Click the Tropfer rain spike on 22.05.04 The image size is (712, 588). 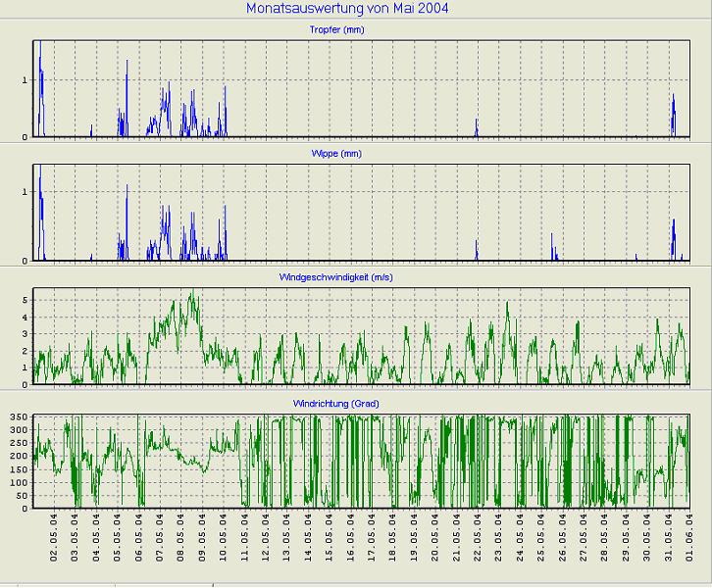pyautogui.click(x=477, y=127)
